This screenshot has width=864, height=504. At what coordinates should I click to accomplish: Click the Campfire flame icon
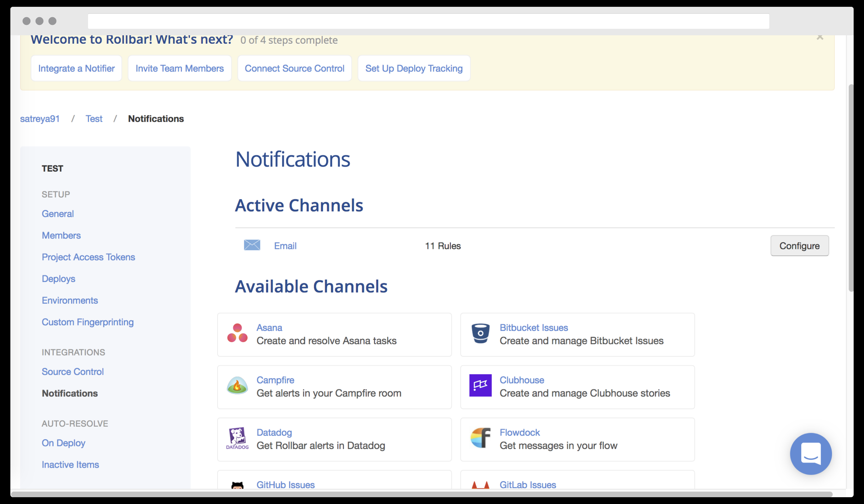(x=237, y=386)
